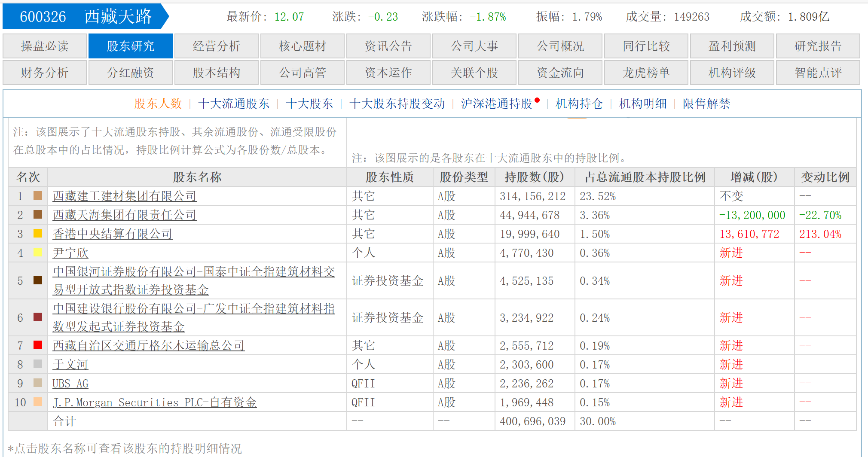Viewport: 868px width, 457px height.
Task: Click the dark brown swatch in rank 5
Action: tap(38, 280)
